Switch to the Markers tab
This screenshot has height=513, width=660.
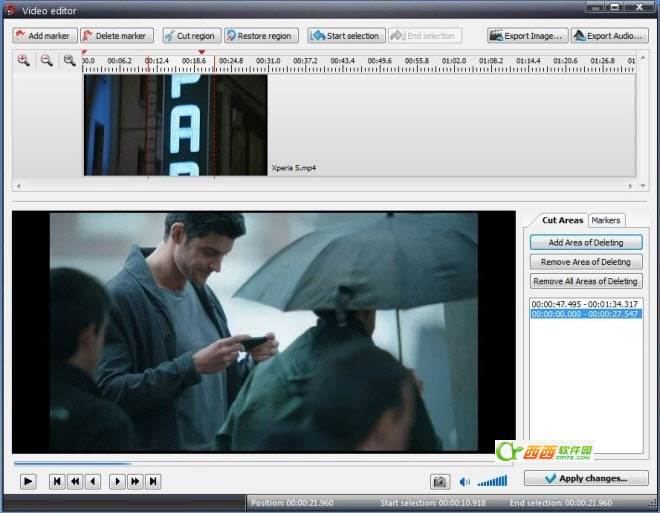click(606, 220)
